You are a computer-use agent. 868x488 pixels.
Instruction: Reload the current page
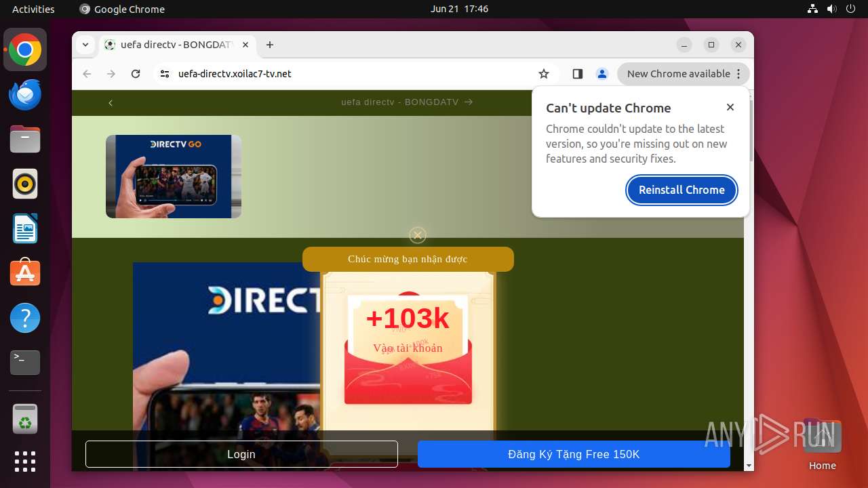pyautogui.click(x=136, y=74)
